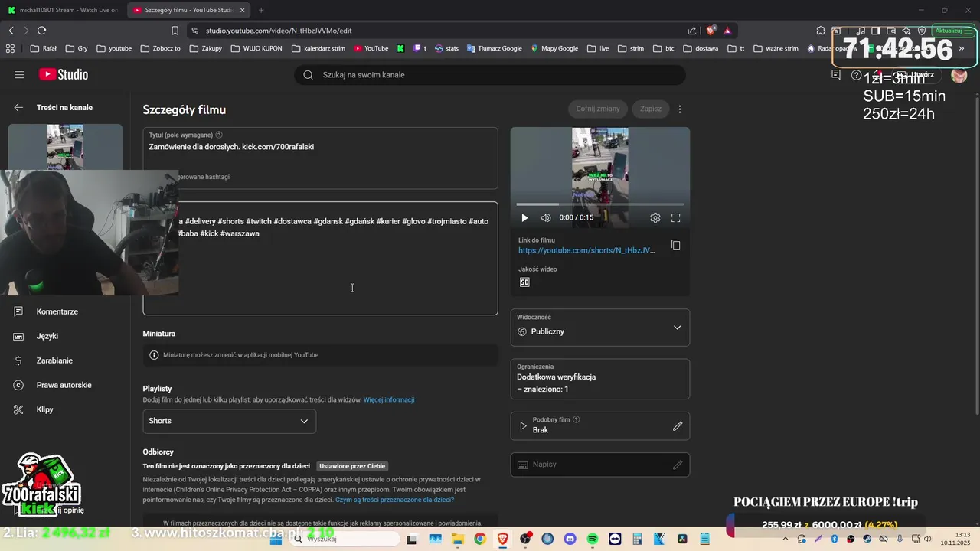Open the browser apps grid icon
Screen dimensions: 980x551
(10, 48)
